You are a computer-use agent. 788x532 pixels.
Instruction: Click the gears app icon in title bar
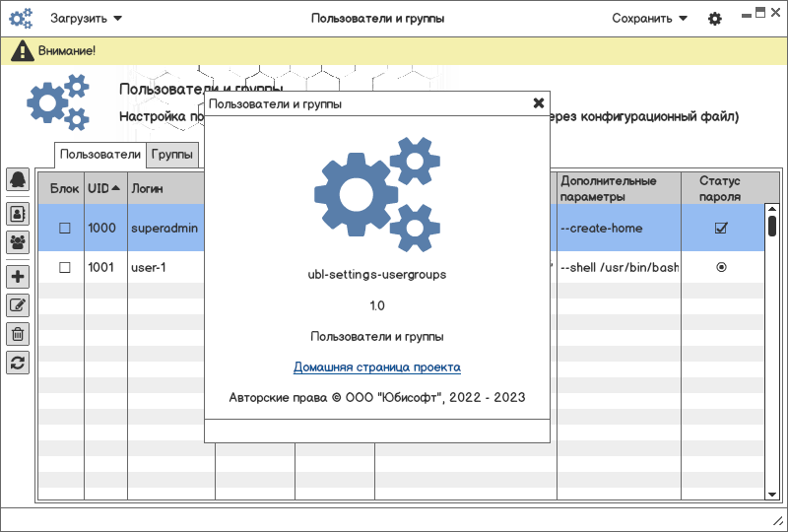pos(21,18)
